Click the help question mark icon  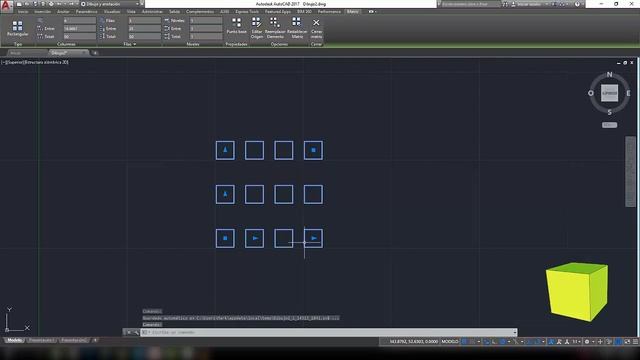(577, 4)
